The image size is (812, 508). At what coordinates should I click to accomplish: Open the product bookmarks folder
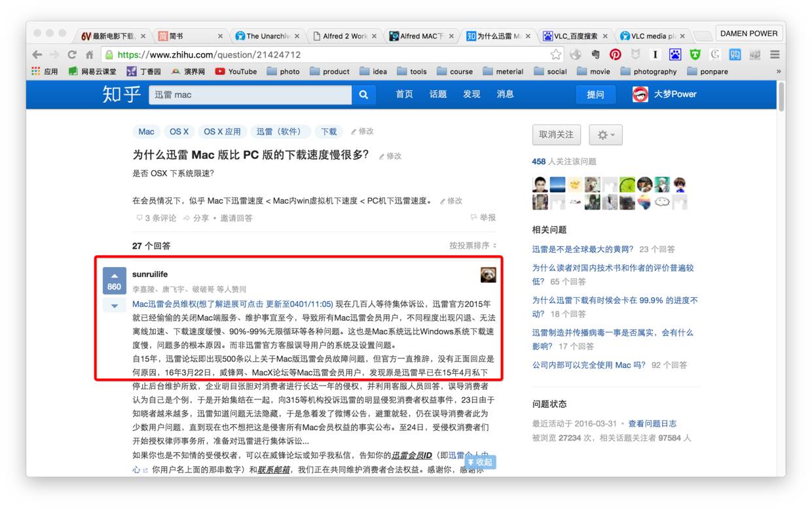tap(329, 71)
